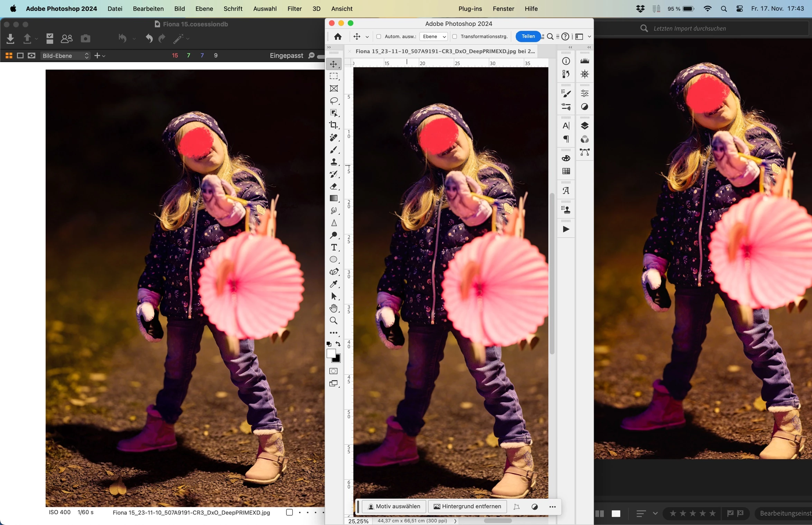Open the Filter menu
Image resolution: width=812 pixels, height=525 pixels.
point(294,9)
